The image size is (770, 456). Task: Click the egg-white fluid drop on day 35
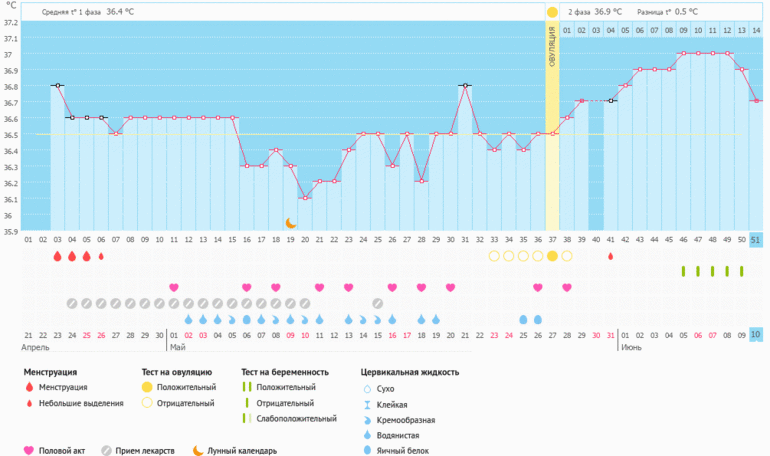pyautogui.click(x=523, y=319)
